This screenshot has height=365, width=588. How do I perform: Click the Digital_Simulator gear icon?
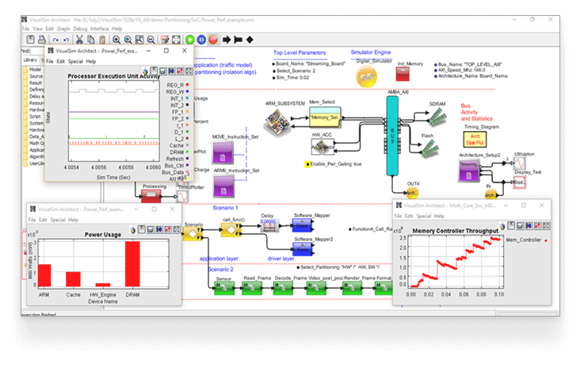(365, 76)
